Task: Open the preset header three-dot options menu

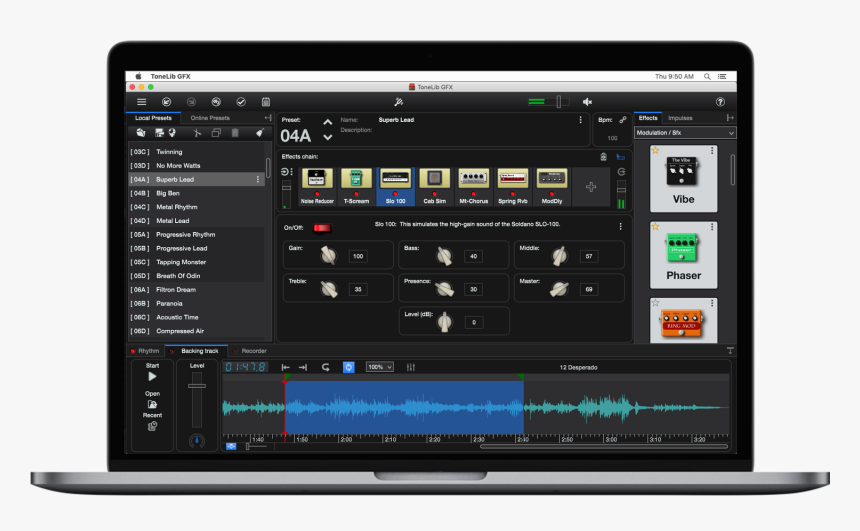Action: pos(580,120)
